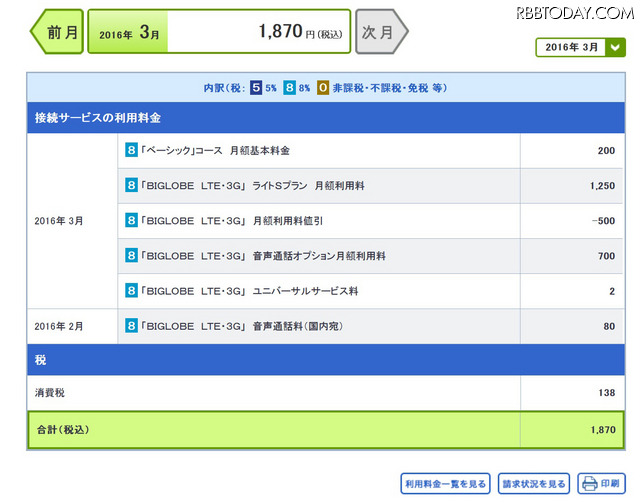Select 「ベーシック」コース 月額基本料金 row text
The width and height of the screenshot is (640, 503).
[x=216, y=151]
